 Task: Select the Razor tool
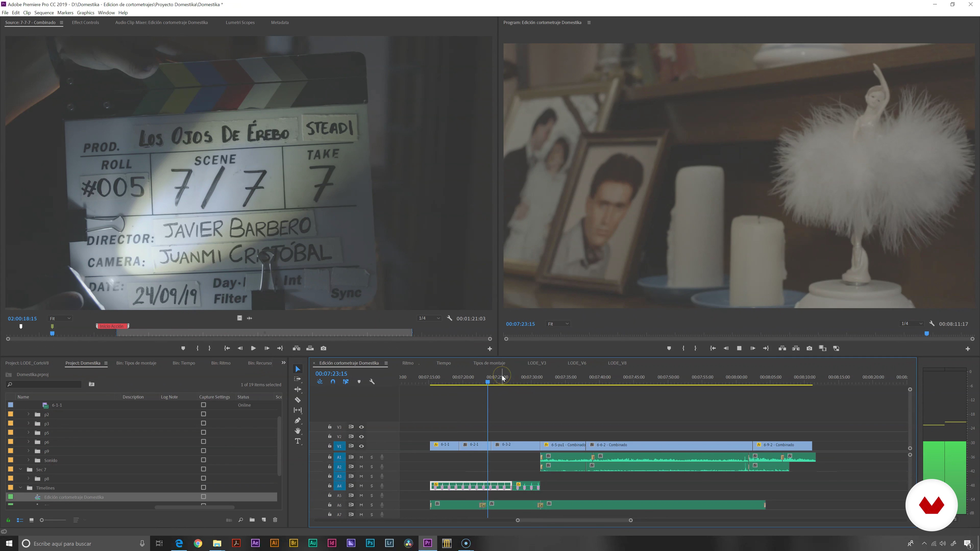[298, 400]
